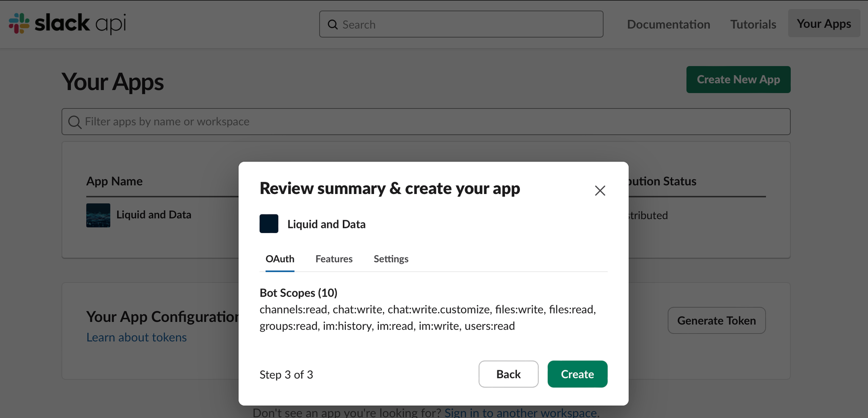The width and height of the screenshot is (868, 418).
Task: Click the App Name column header
Action: 115,181
